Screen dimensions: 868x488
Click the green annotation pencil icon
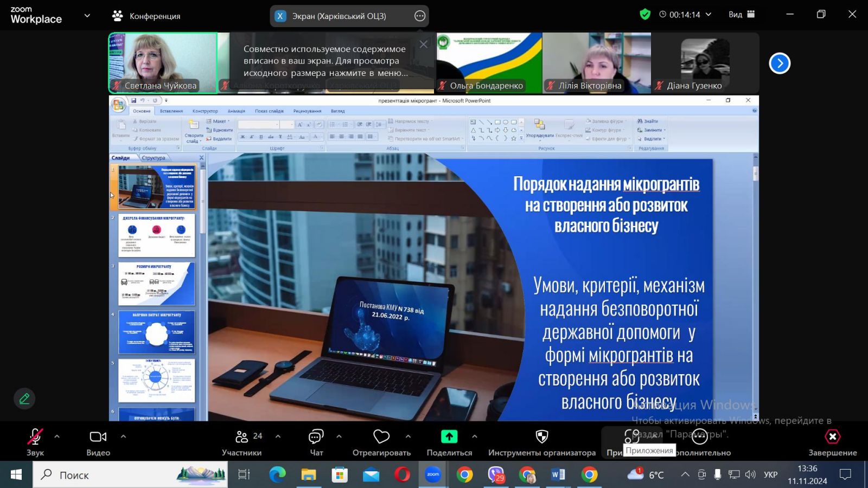(x=24, y=399)
